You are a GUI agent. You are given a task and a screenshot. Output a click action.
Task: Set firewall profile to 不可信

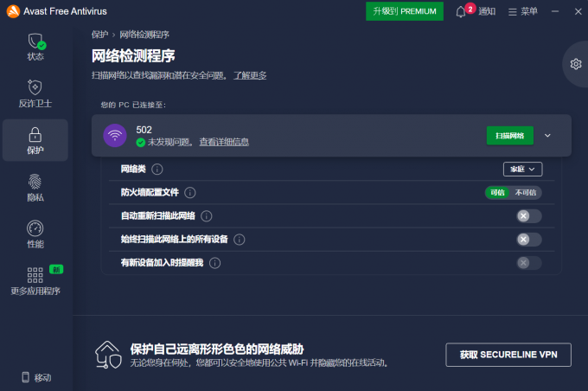click(526, 193)
